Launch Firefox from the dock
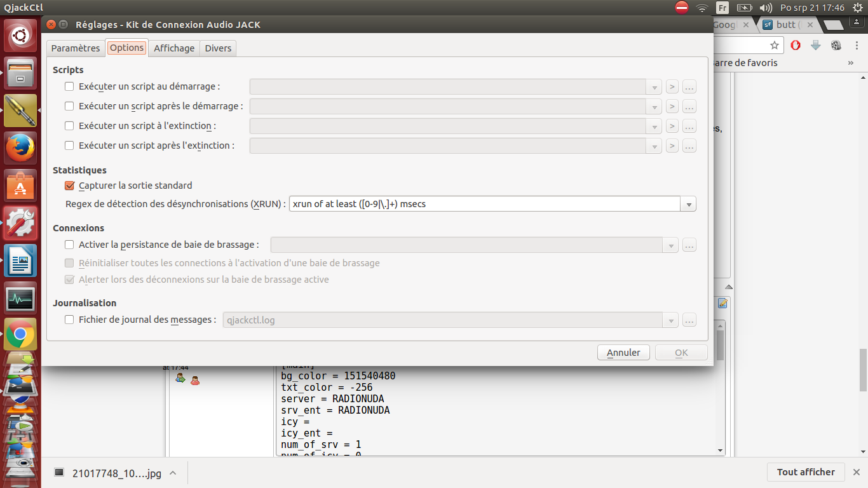This screenshot has width=868, height=488. click(21, 148)
